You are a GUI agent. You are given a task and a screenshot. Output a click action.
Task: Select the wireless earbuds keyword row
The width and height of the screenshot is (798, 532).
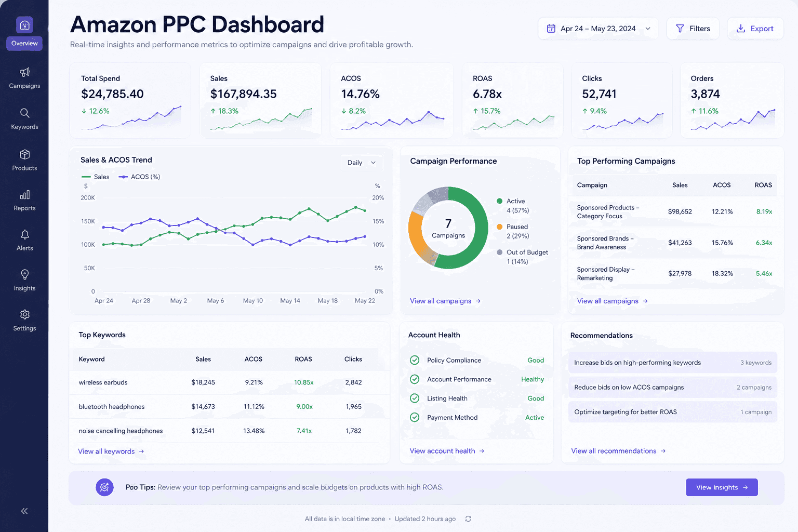229,382
